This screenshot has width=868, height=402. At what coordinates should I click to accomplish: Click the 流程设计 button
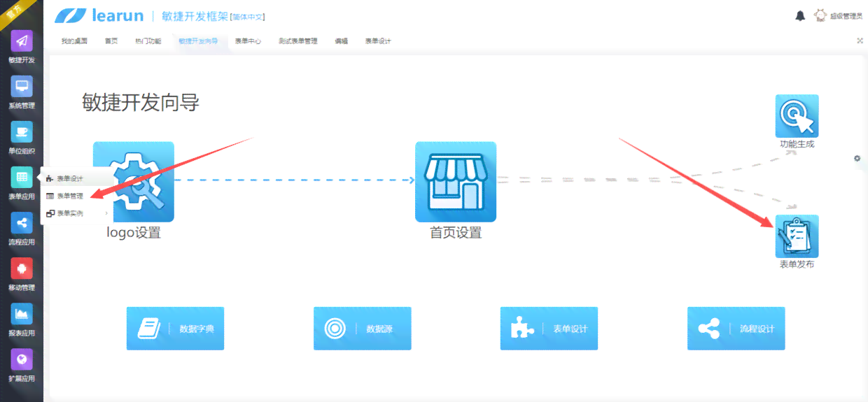pos(736,329)
